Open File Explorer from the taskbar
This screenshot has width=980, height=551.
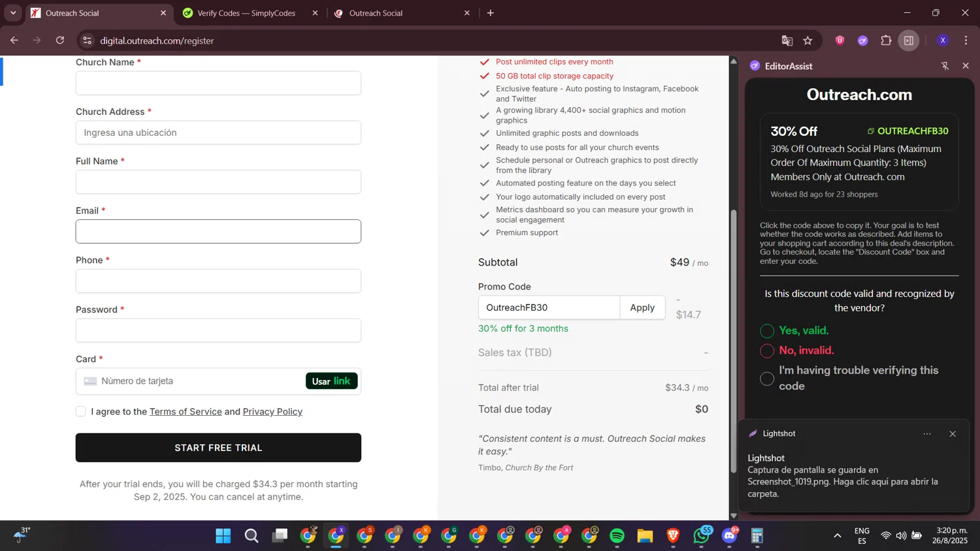point(645,536)
